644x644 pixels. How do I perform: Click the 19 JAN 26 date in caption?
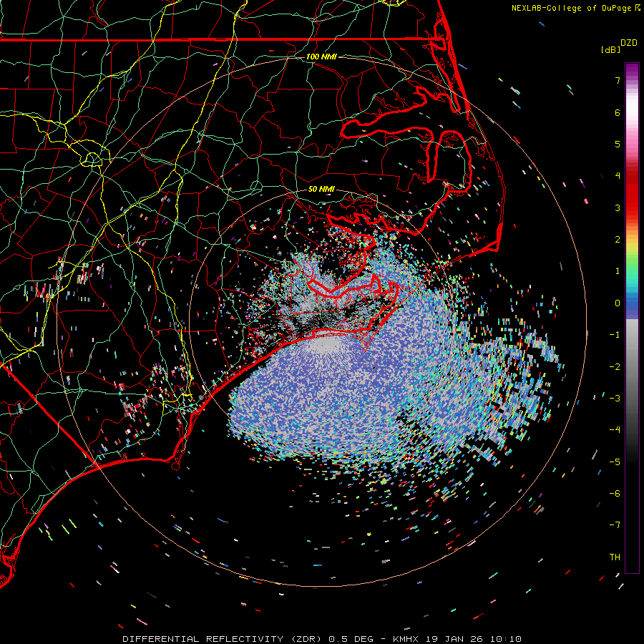(x=453, y=639)
